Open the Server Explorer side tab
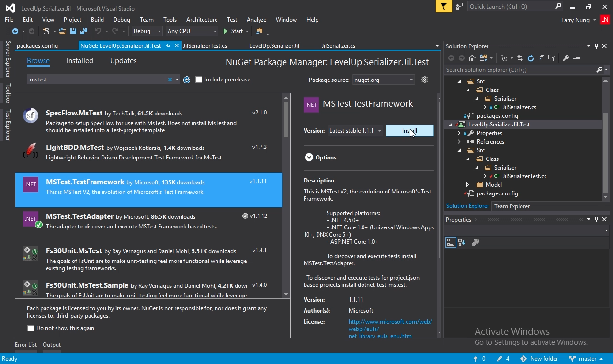 tap(7, 59)
